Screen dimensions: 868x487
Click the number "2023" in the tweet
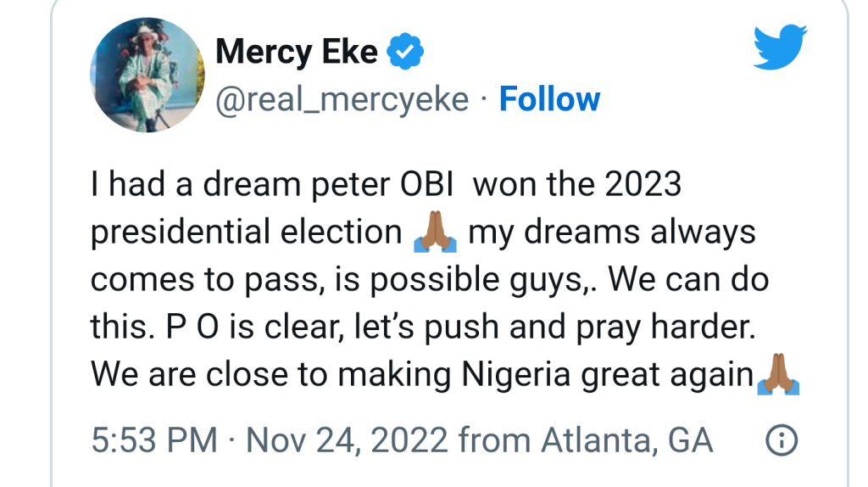(x=643, y=184)
